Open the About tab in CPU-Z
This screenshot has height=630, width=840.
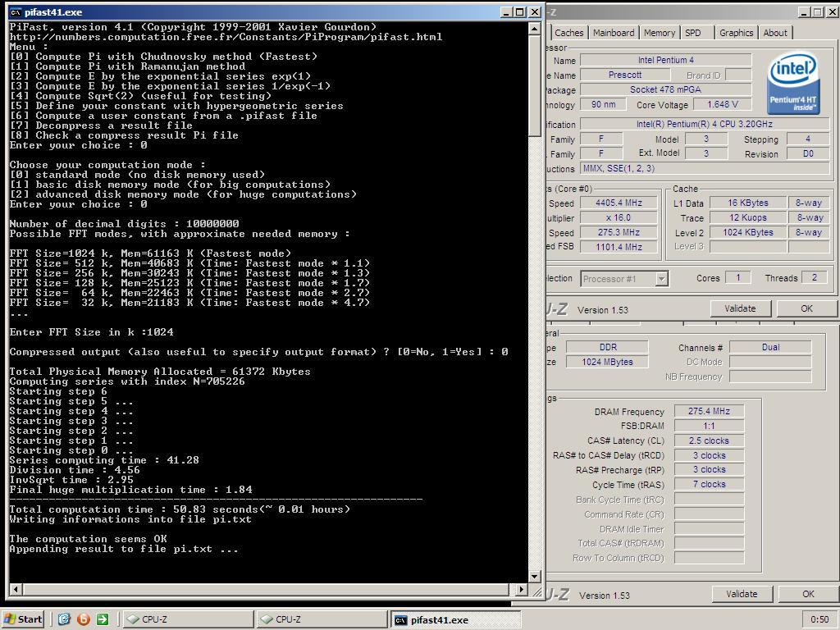pos(775,33)
